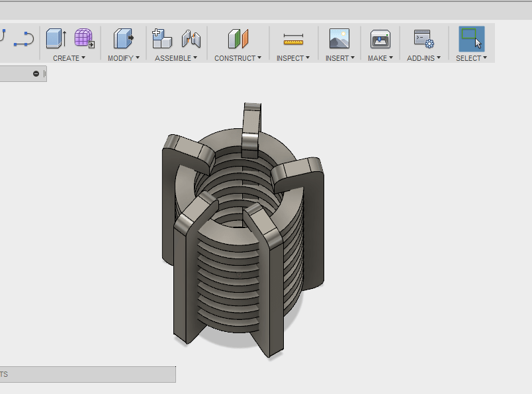
Task: Open the 3D Print icon in Make
Action: point(380,38)
